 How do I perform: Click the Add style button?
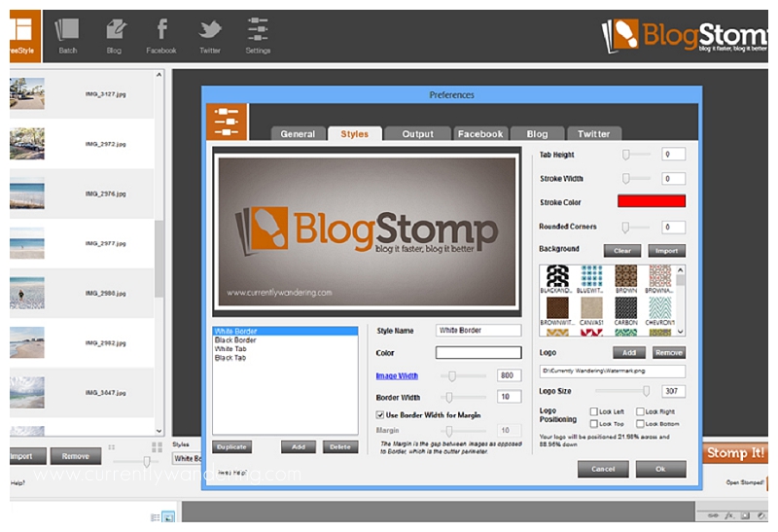coord(299,447)
